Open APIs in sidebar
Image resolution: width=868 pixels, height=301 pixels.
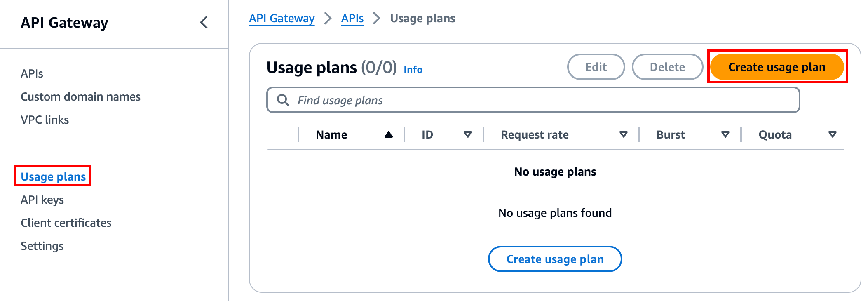point(32,73)
